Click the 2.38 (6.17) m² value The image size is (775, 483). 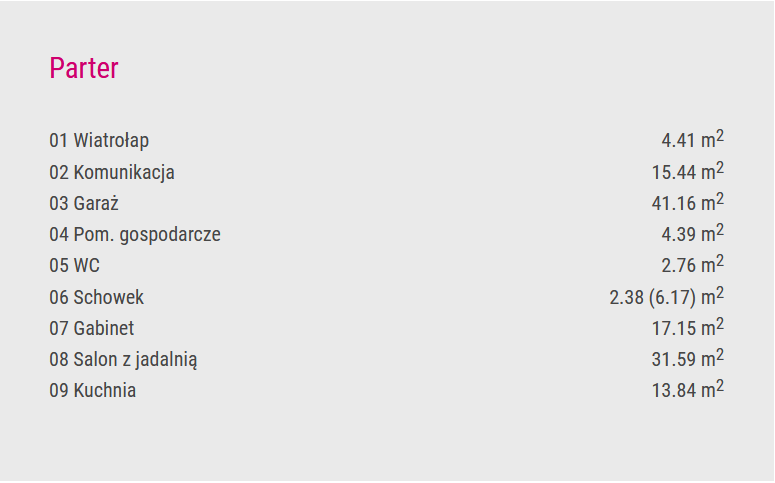click(x=667, y=296)
